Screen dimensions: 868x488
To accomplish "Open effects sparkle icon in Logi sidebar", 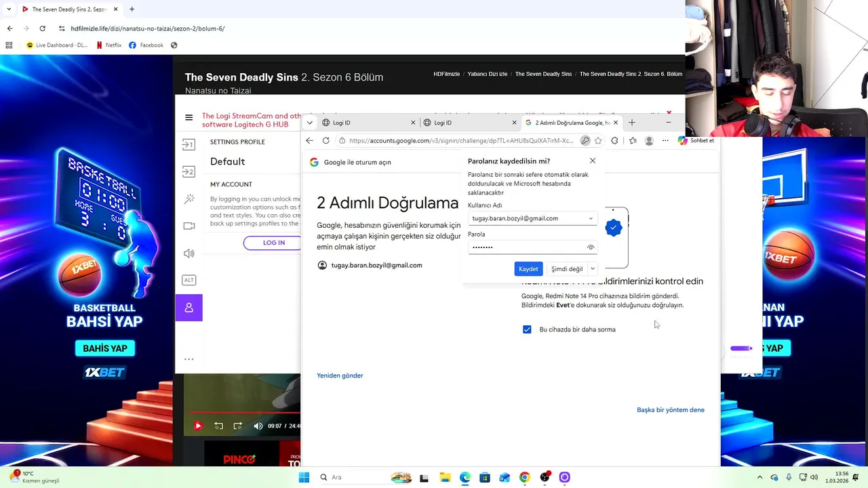I will click(189, 199).
